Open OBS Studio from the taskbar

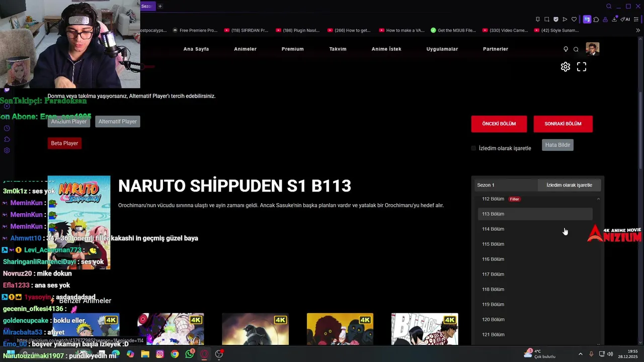pyautogui.click(x=219, y=354)
